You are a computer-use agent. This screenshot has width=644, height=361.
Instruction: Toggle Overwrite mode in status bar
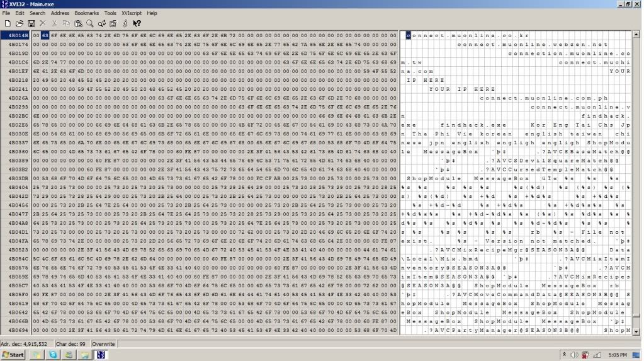tap(104, 345)
